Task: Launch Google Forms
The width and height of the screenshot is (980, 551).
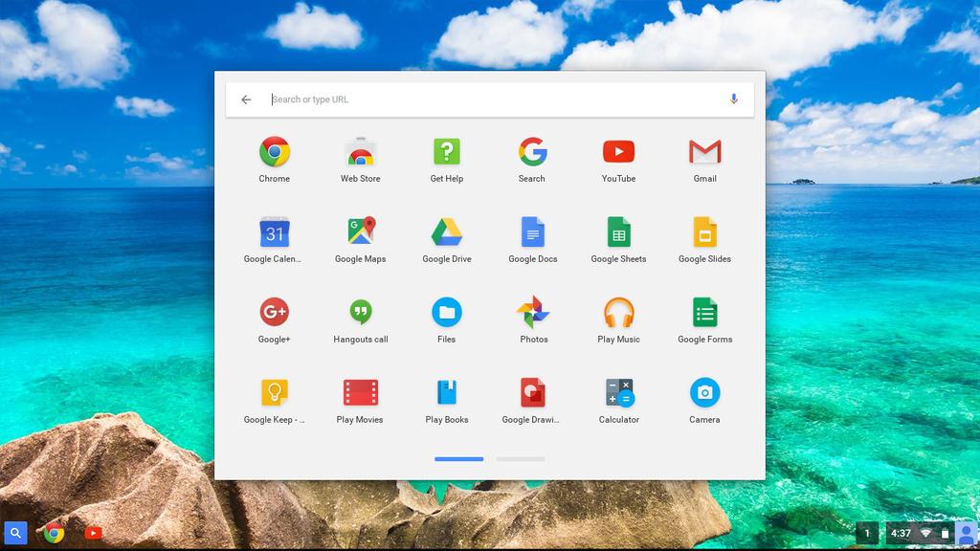Action: (705, 312)
